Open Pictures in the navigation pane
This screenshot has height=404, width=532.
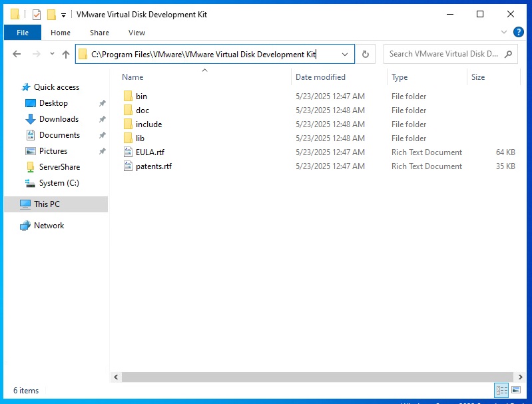pyautogui.click(x=53, y=151)
